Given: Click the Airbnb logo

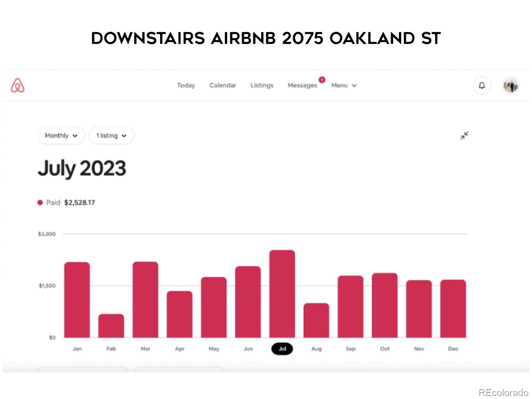Looking at the screenshot, I should tap(18, 85).
